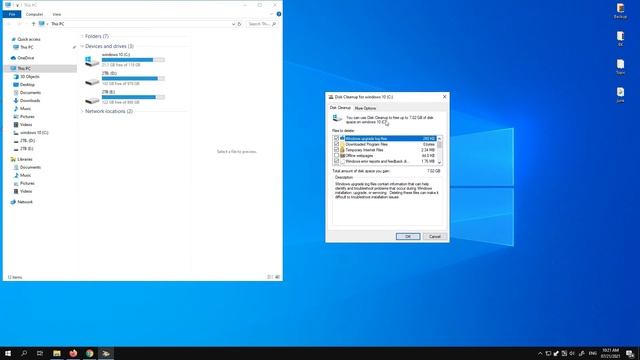Select Libraries in the navigation pane
The height and width of the screenshot is (360, 640).
(24, 159)
